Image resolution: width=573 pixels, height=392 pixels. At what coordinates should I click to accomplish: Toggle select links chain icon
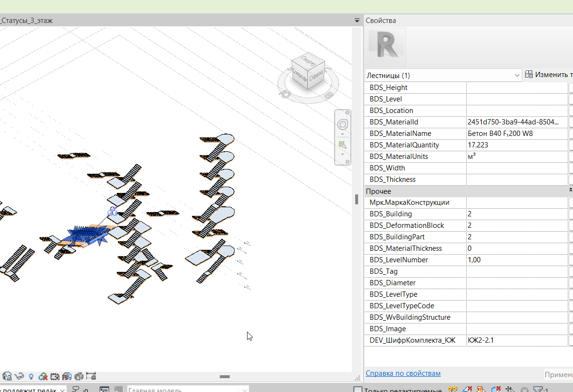click(453, 390)
